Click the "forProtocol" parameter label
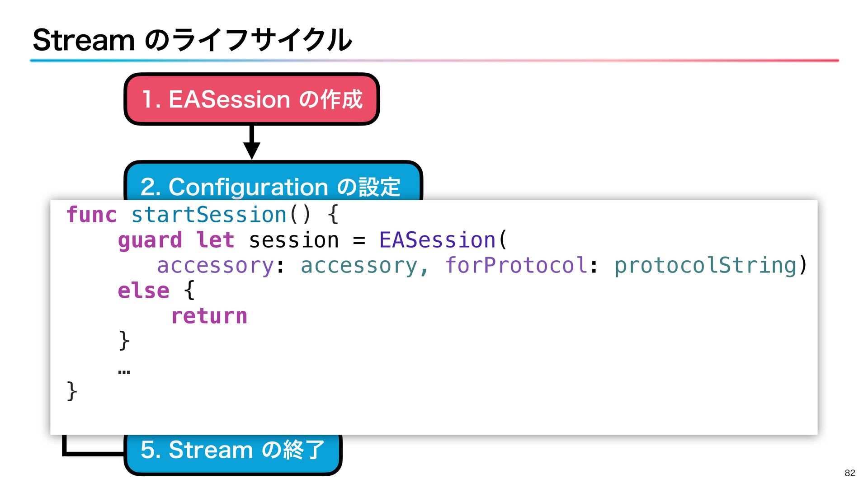 click(x=516, y=265)
